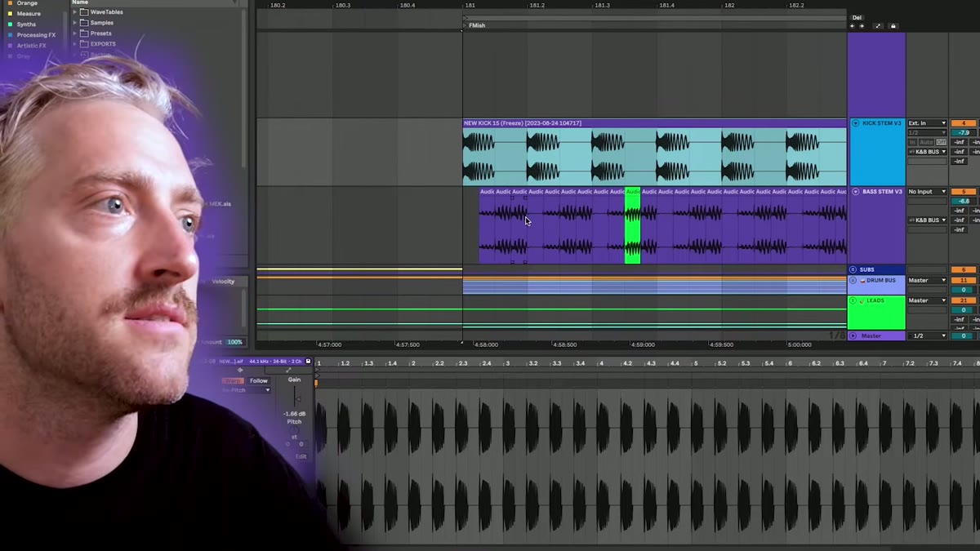Jump to next locator arrow
This screenshot has width=980, height=551.
click(862, 26)
